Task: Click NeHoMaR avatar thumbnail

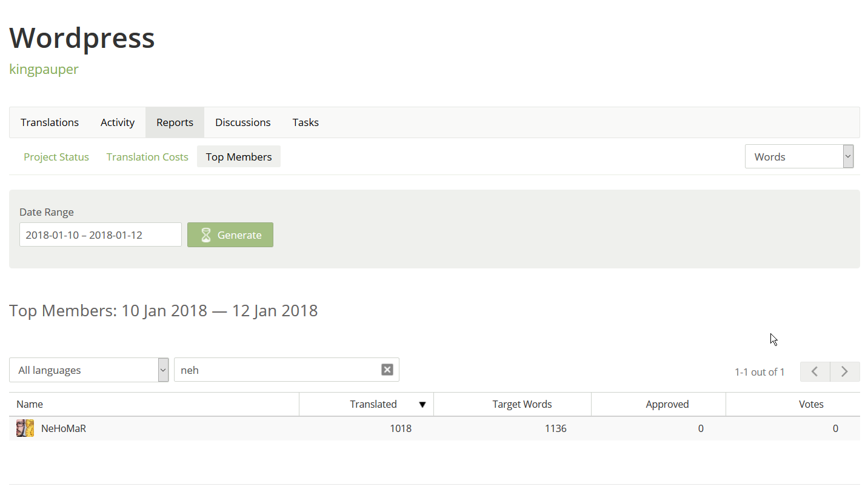Action: pyautogui.click(x=25, y=428)
